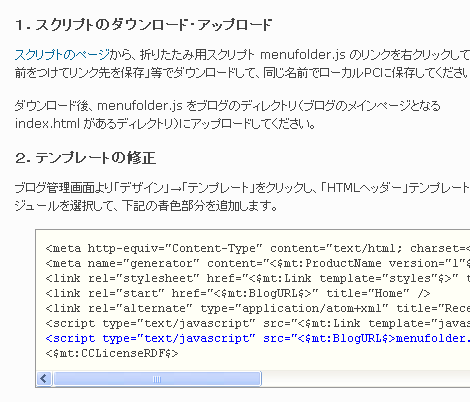470x402 pixels.
Task: Click the black script text/javascript template line
Action: tap(258, 323)
